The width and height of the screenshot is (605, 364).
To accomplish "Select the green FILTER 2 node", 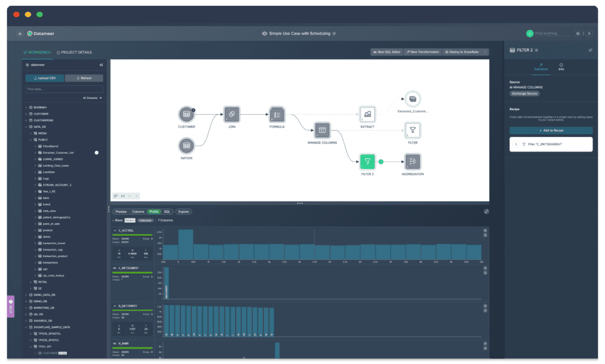I will click(367, 162).
